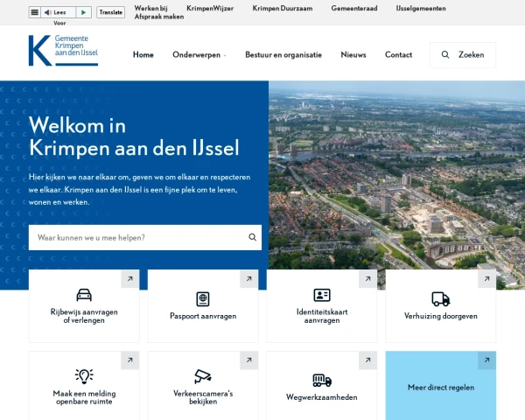Click the Translate button

[110, 12]
